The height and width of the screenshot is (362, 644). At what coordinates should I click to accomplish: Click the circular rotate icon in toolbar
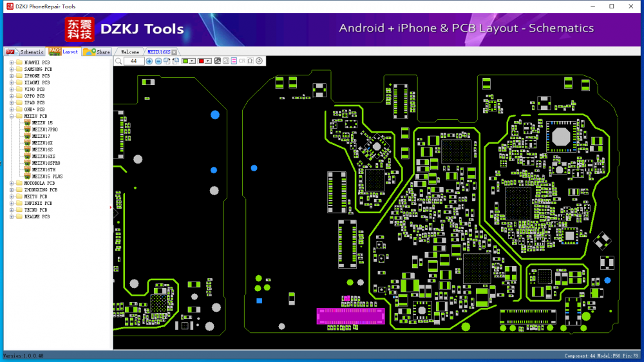tap(259, 61)
